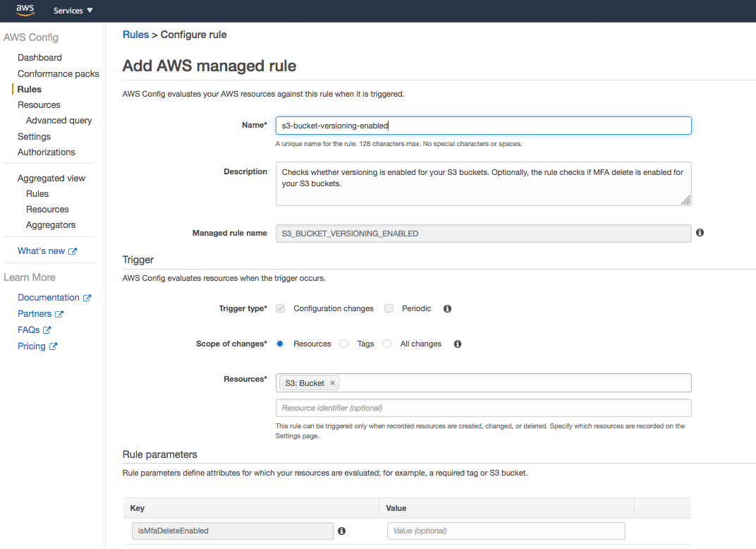Select the All changes scope option
Viewport: 756px width, 549px height.
(386, 344)
